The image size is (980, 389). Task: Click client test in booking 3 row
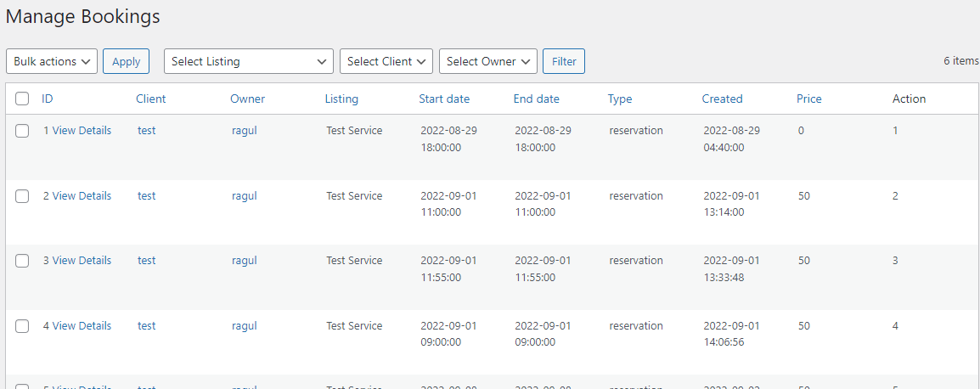click(x=147, y=261)
